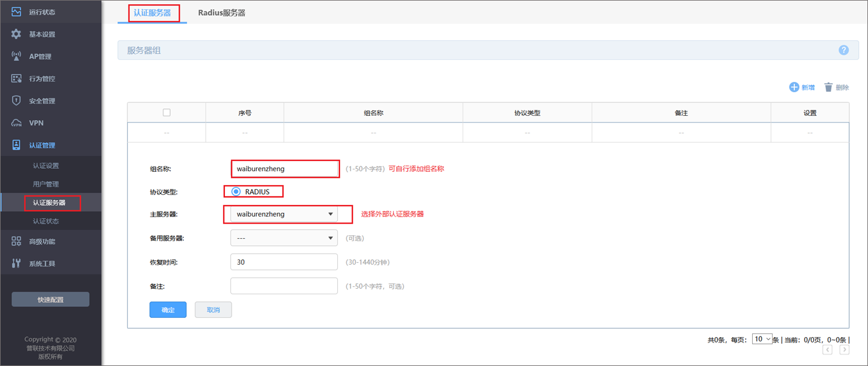
Task: Click the VPN cloud icon
Action: [x=16, y=123]
